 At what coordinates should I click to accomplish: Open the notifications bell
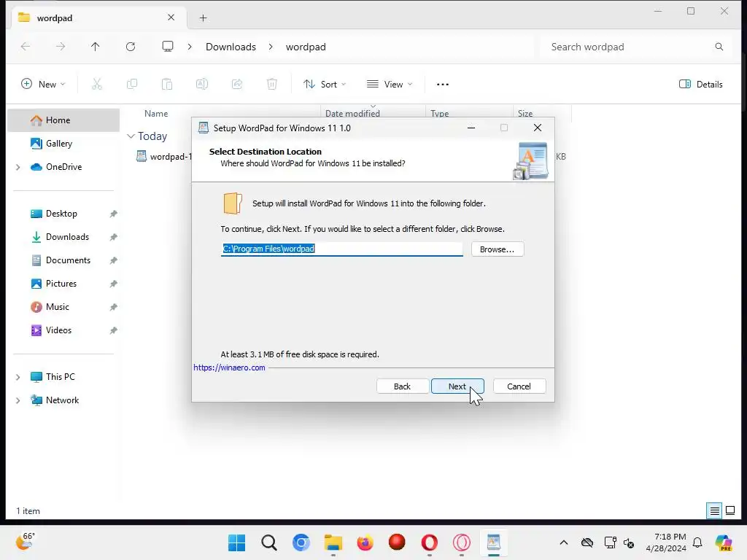[x=697, y=542]
